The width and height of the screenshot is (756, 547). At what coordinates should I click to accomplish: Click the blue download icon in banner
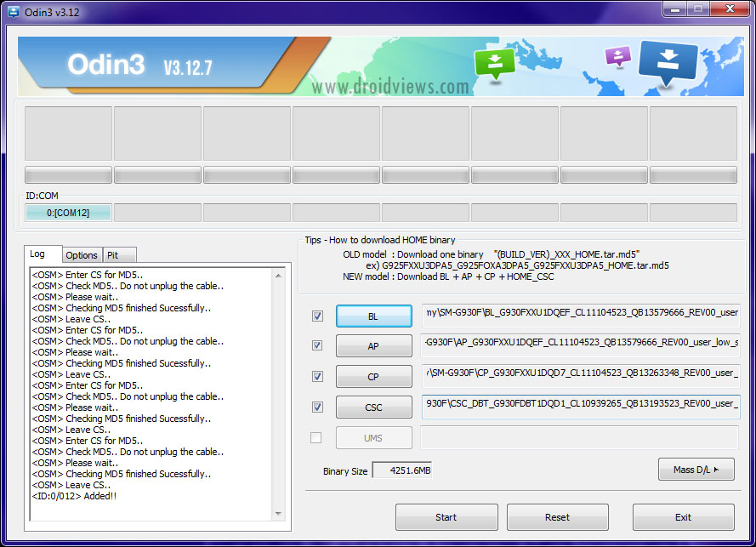(667, 64)
